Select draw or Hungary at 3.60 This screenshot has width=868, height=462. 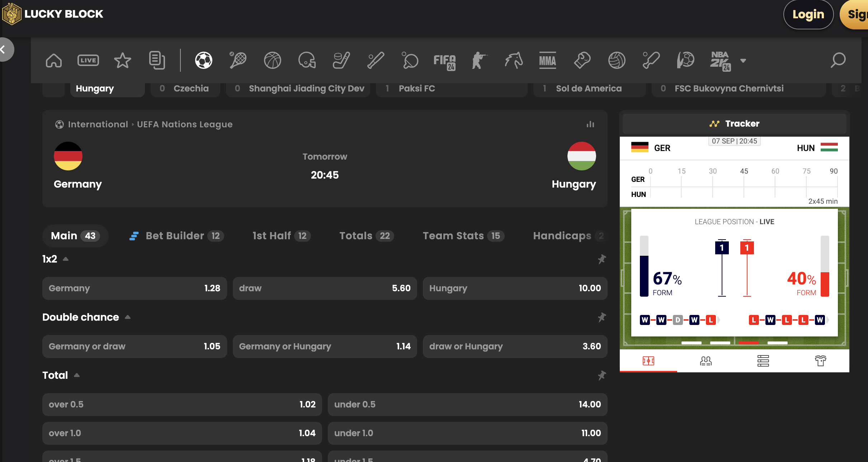click(x=515, y=346)
